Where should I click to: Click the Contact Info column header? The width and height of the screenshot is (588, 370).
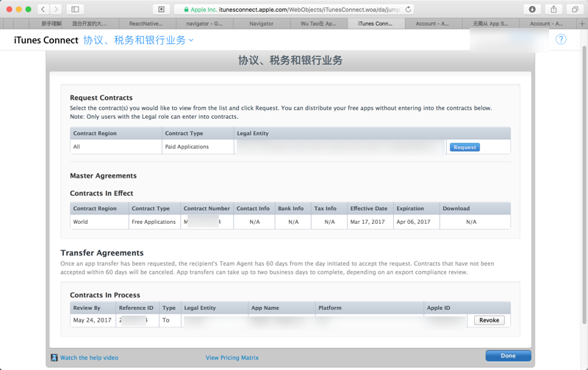tap(253, 208)
